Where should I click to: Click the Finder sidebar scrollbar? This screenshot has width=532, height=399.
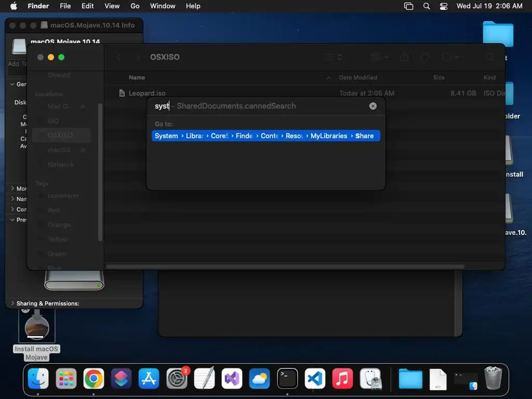tap(100, 172)
